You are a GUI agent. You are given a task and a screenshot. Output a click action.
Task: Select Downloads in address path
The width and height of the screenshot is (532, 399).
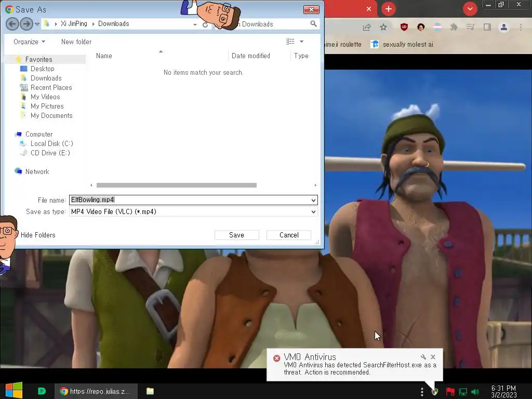[x=113, y=24]
